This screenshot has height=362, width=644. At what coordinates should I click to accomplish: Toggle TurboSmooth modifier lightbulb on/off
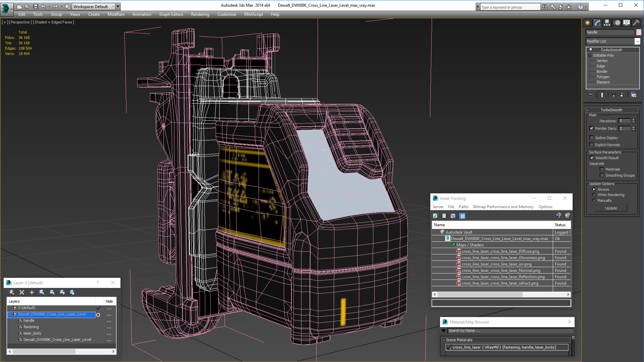point(591,50)
